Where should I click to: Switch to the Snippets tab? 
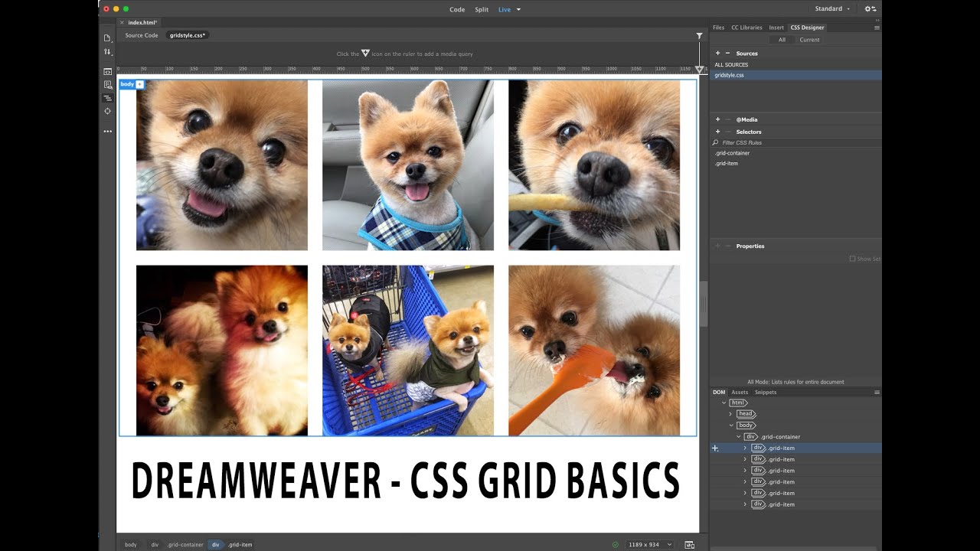pyautogui.click(x=766, y=393)
